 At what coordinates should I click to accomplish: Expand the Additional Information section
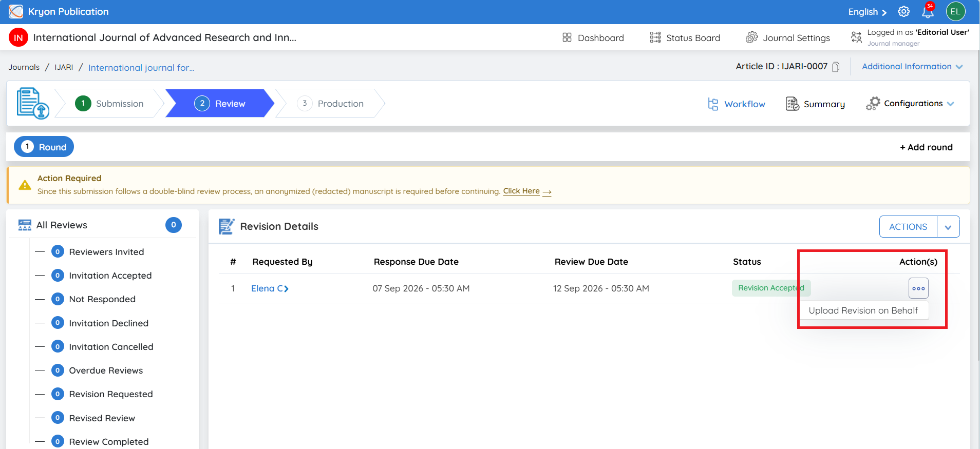tap(912, 67)
